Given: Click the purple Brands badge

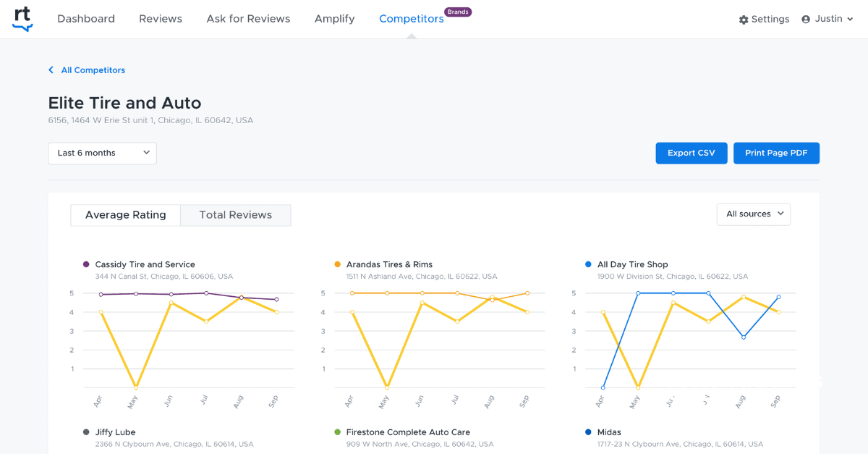Looking at the screenshot, I should 458,12.
